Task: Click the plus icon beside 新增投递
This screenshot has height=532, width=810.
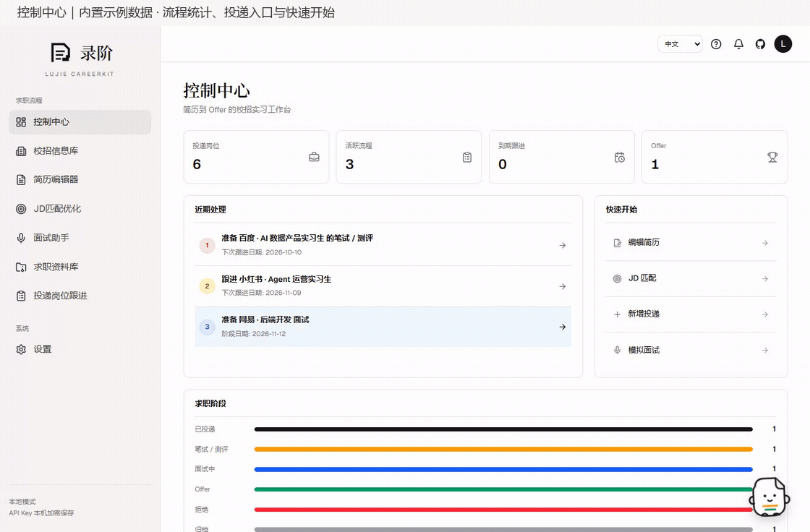Action: tap(618, 314)
